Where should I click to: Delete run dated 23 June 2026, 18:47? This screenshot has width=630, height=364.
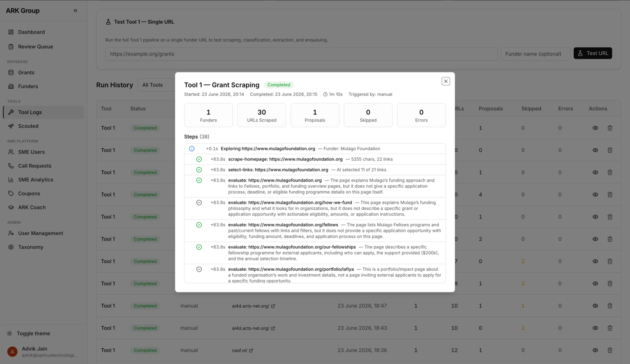(x=610, y=306)
